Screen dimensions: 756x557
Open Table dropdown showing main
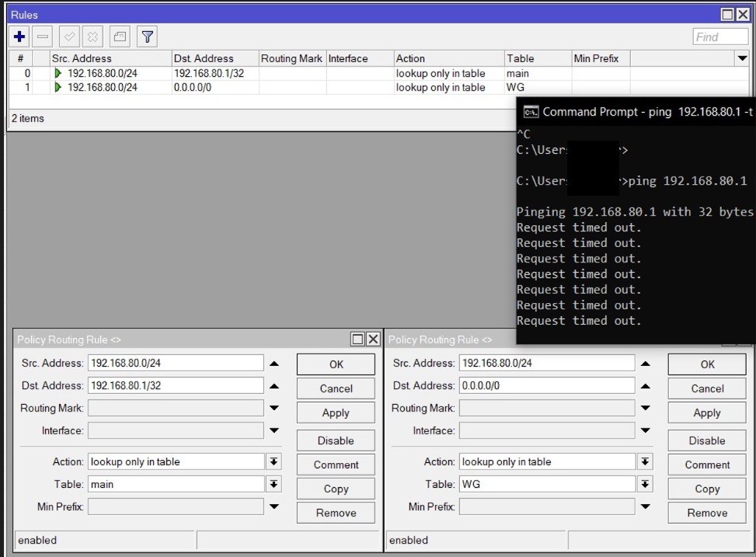coord(273,484)
